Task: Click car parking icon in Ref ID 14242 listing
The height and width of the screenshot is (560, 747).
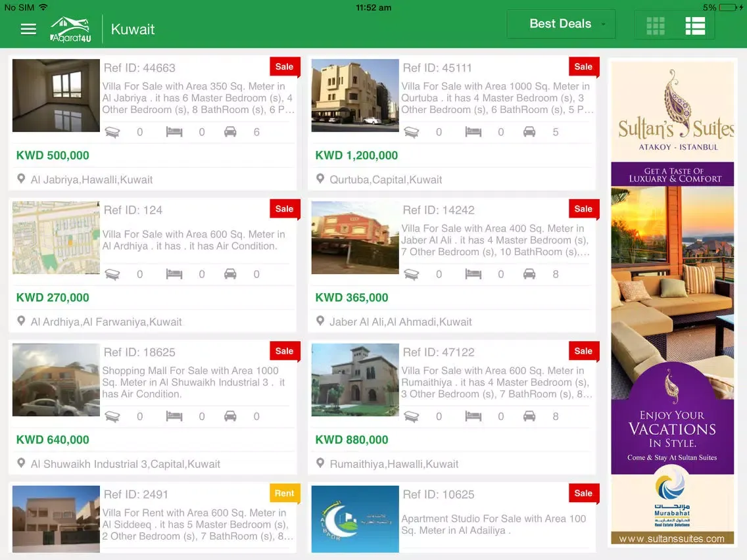Action: click(529, 274)
